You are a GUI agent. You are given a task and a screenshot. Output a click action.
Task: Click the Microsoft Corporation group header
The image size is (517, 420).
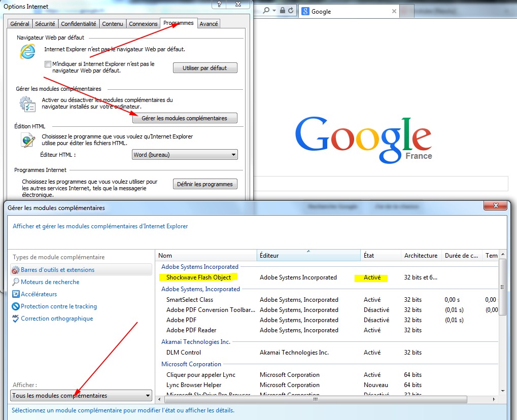(191, 364)
